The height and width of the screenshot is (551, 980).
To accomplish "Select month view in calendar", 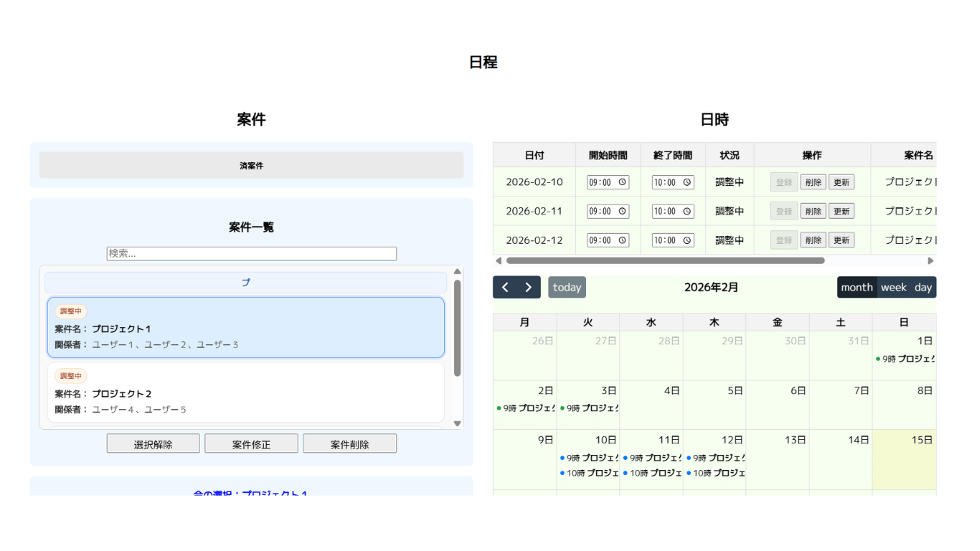I will point(857,288).
